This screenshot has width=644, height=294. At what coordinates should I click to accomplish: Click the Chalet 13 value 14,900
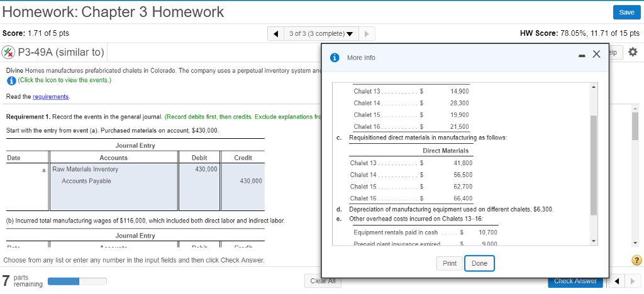(460, 91)
